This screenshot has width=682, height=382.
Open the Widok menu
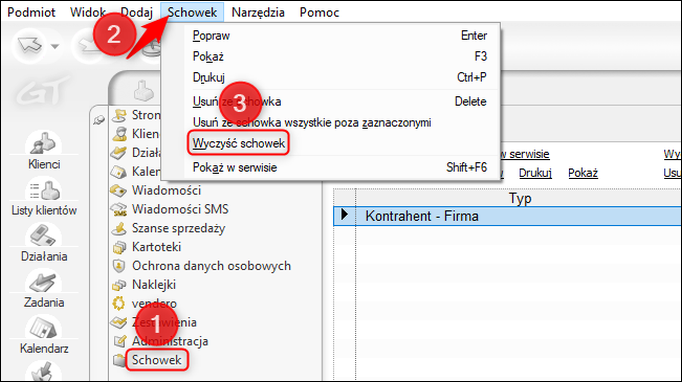click(87, 12)
